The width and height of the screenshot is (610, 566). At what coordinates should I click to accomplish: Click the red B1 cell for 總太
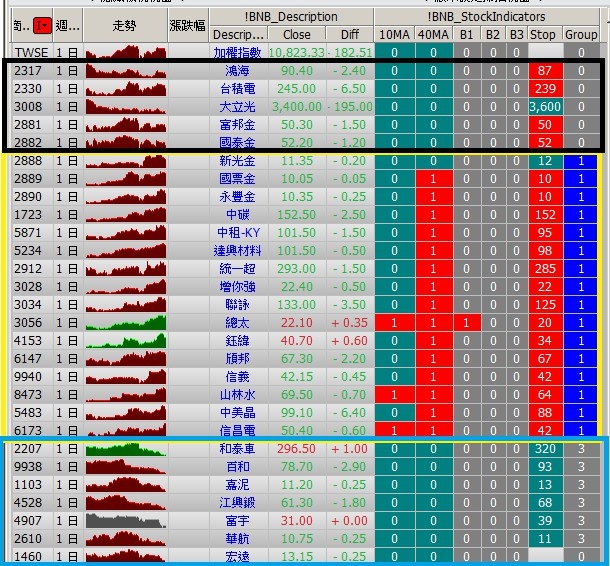466,322
